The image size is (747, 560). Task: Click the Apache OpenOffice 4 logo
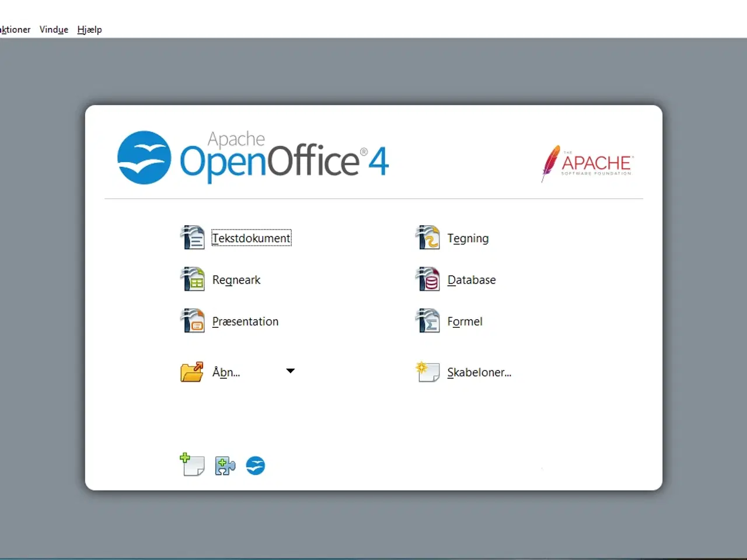click(253, 157)
